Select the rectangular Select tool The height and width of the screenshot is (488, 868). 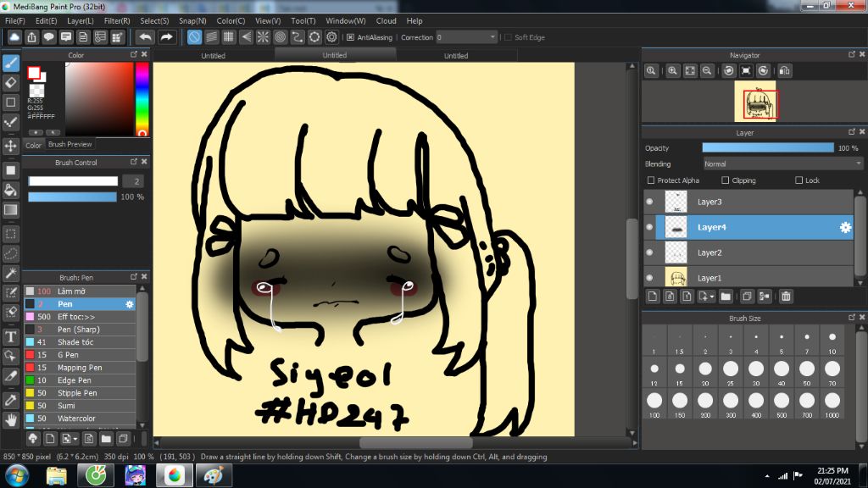(x=10, y=234)
